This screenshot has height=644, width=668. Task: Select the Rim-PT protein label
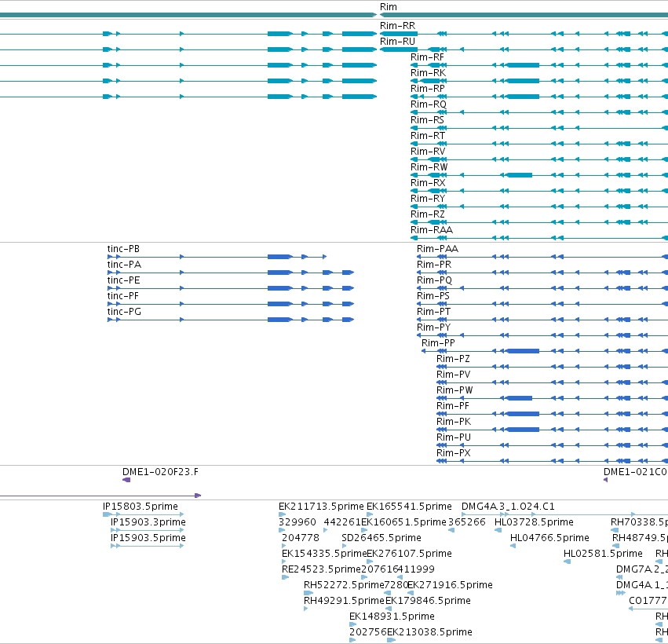pyautogui.click(x=433, y=312)
